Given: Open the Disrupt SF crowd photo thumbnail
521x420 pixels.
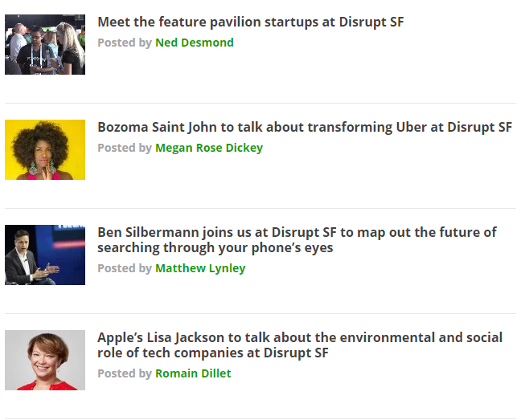Looking at the screenshot, I should coord(45,44).
